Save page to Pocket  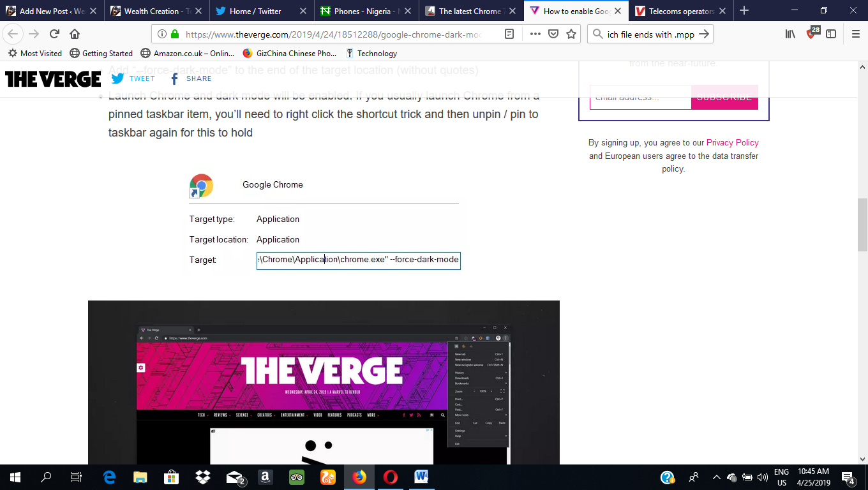pyautogui.click(x=553, y=34)
